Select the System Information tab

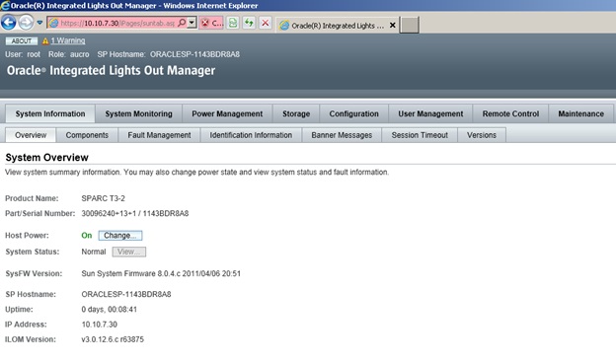click(50, 113)
